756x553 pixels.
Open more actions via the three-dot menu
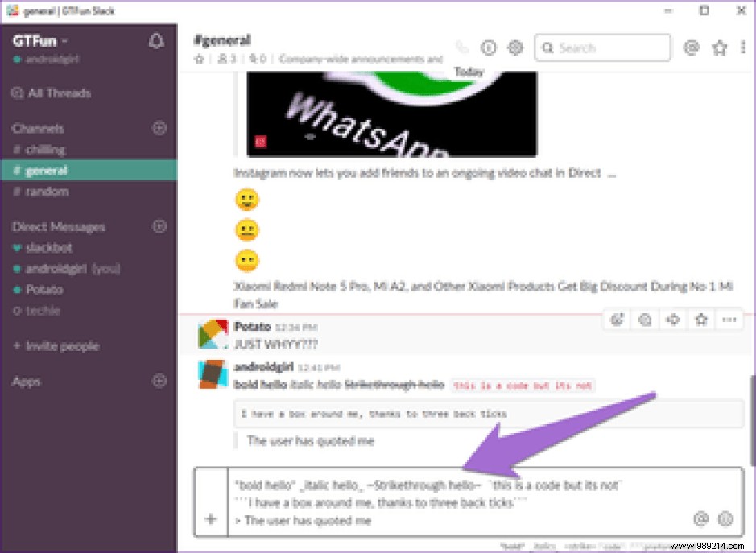(742, 47)
